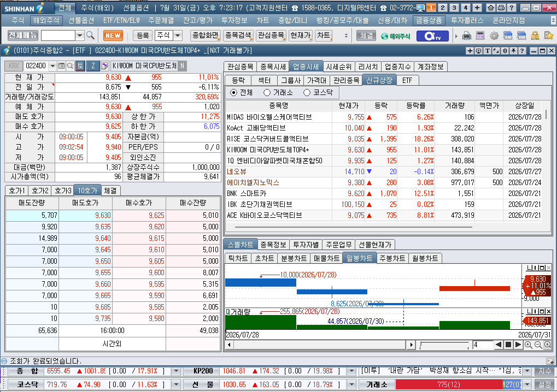Open help question mark icon
This screenshot has width=557, height=392.
pyautogui.click(x=511, y=8)
